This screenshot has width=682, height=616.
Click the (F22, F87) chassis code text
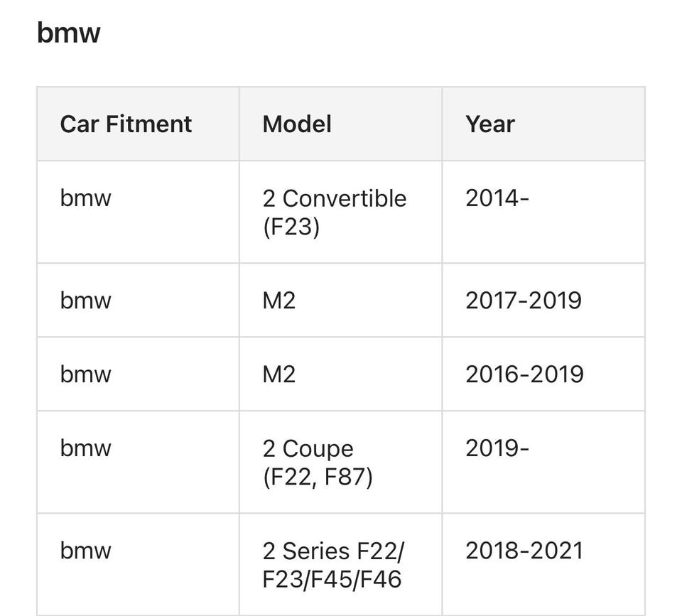pyautogui.click(x=318, y=475)
